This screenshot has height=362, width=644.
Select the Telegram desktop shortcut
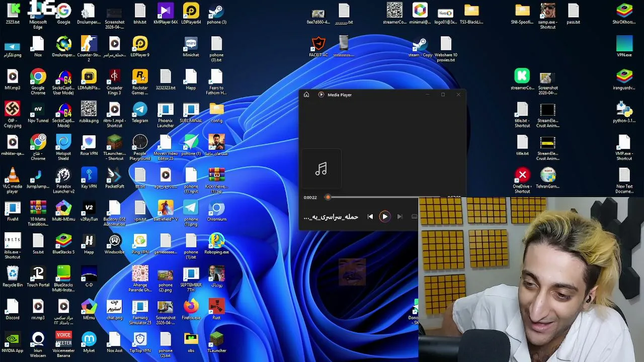(140, 112)
